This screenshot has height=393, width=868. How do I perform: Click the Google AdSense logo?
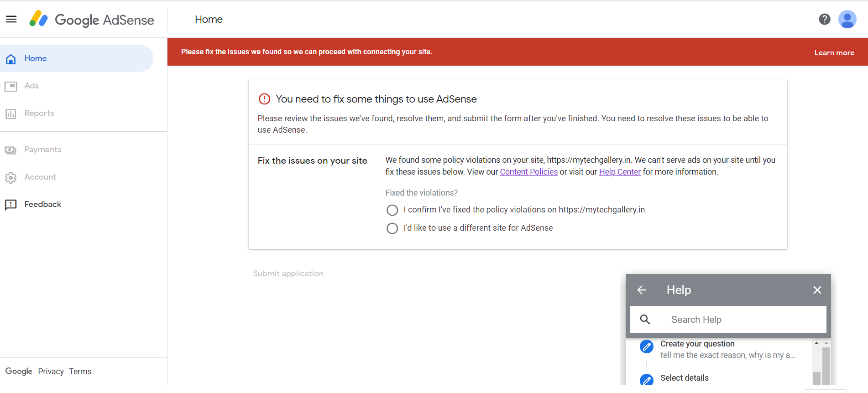[92, 20]
